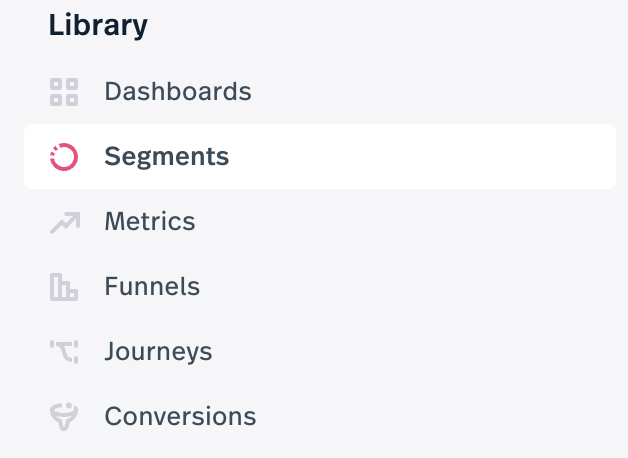Open the Funnels page
Screen dimensions: 628x458
coord(152,286)
